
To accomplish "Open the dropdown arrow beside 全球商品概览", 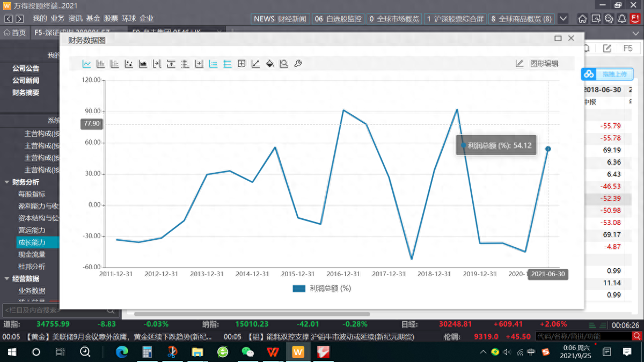I will click(x=563, y=19).
